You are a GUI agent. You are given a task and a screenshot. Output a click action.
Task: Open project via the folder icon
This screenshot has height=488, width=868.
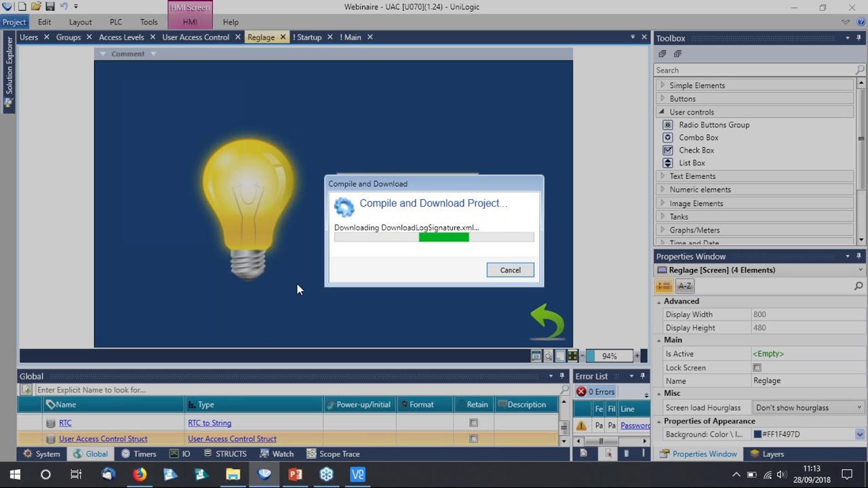pyautogui.click(x=36, y=6)
